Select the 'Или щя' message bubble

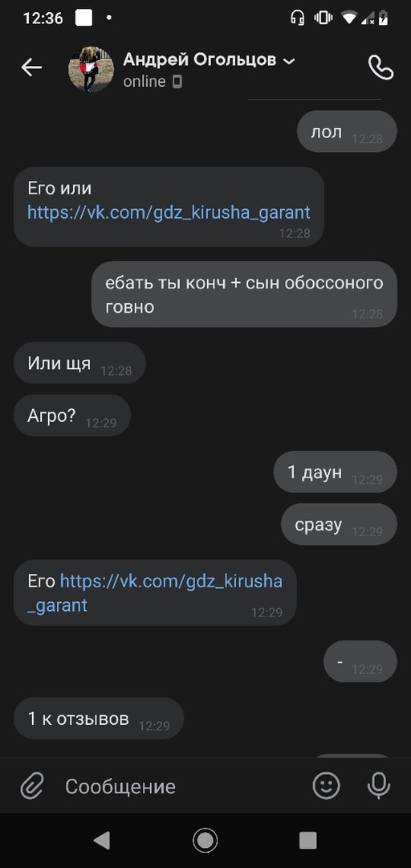(79, 362)
